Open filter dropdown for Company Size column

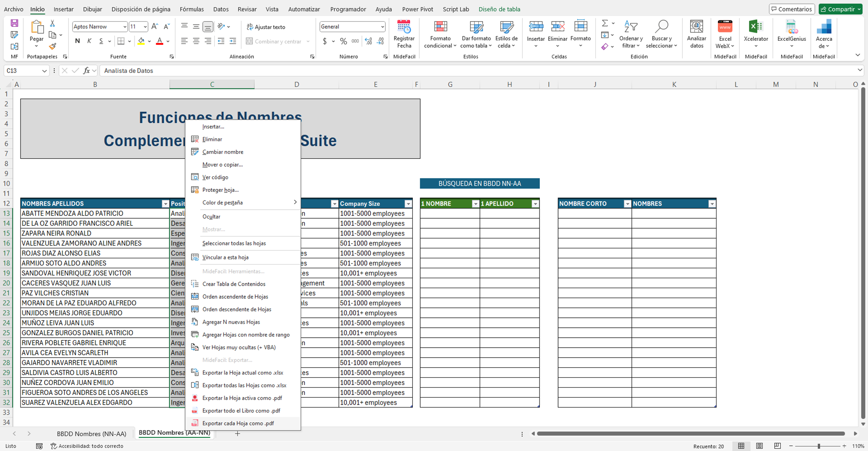[x=408, y=204]
